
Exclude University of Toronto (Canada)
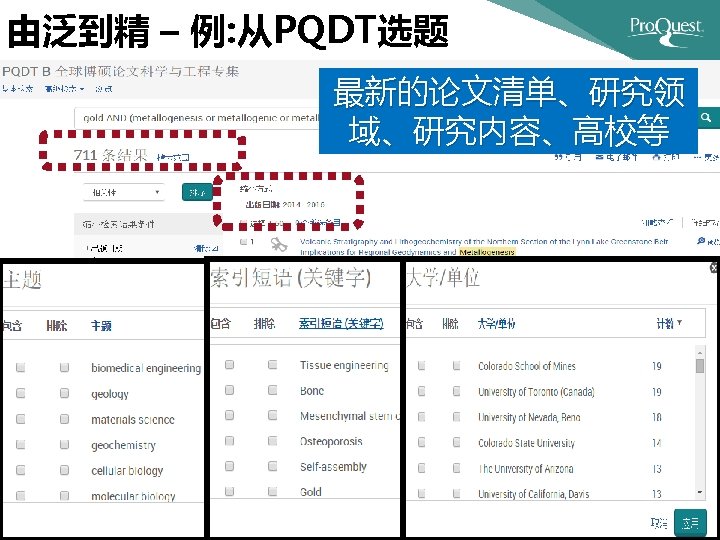pyautogui.click(x=456, y=391)
